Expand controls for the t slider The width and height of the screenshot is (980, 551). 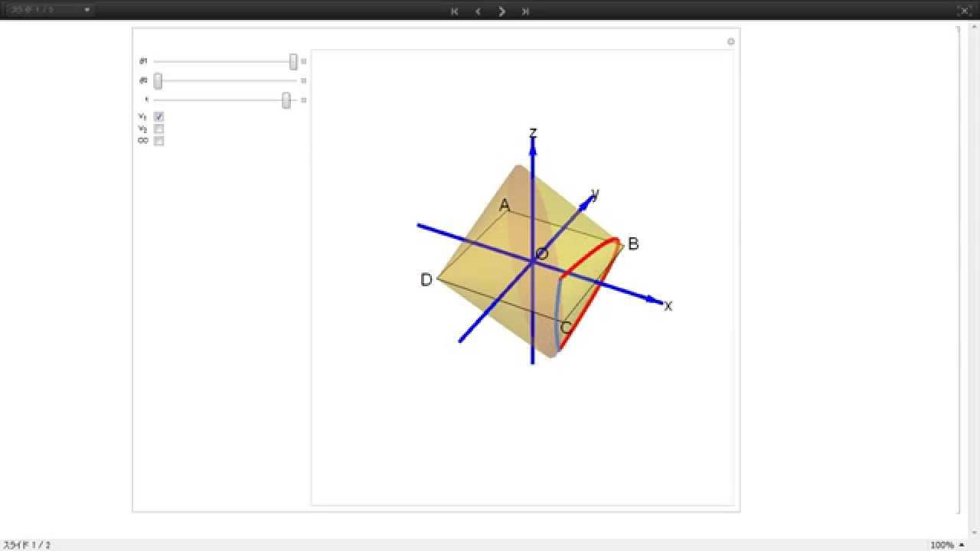point(304,100)
